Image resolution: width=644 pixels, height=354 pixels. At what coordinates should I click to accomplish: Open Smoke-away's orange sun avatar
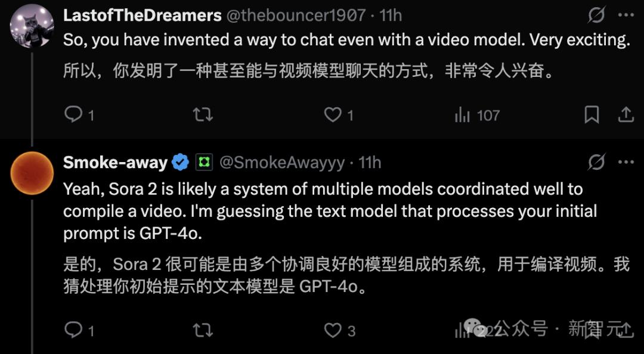[32, 173]
